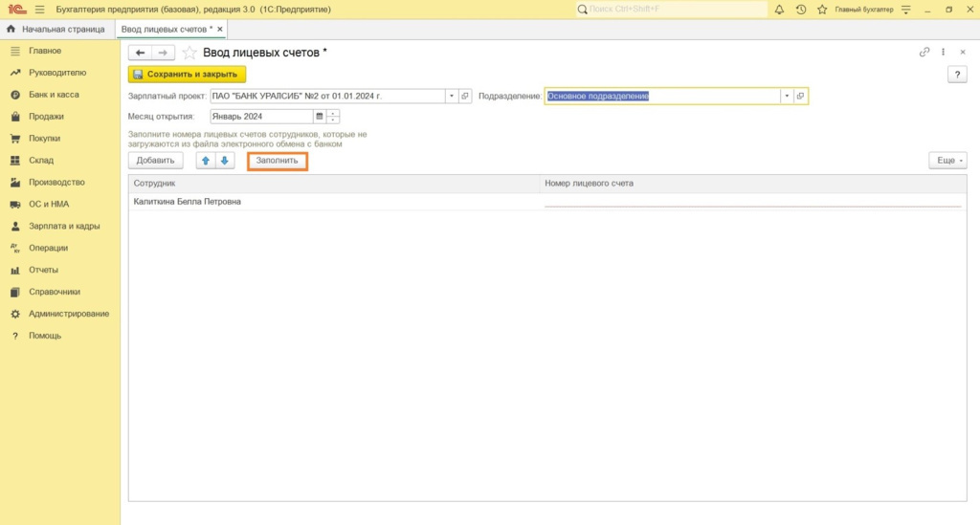Viewport: 980px width, 525px height.
Task: Expand the Зарплатный проект dropdown list
Action: pos(451,96)
